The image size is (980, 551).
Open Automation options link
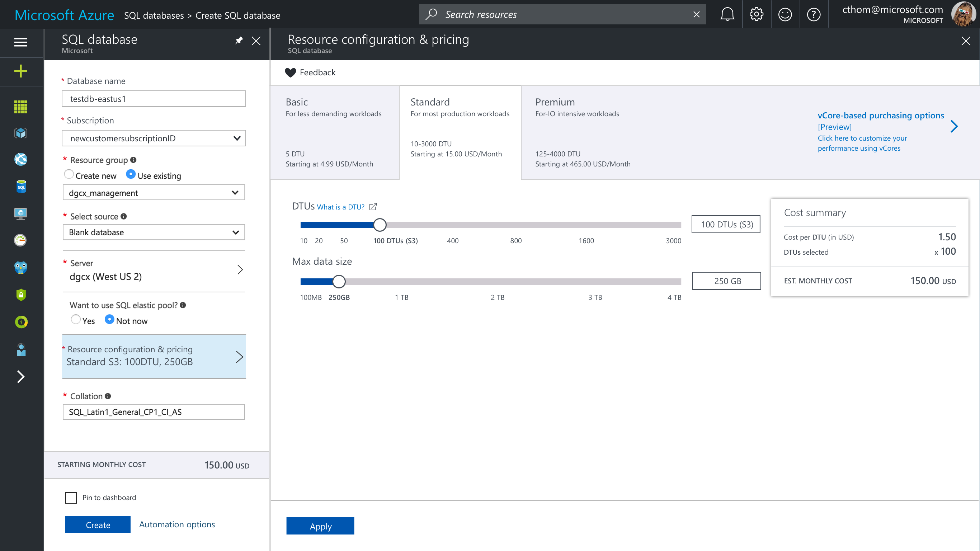(177, 524)
